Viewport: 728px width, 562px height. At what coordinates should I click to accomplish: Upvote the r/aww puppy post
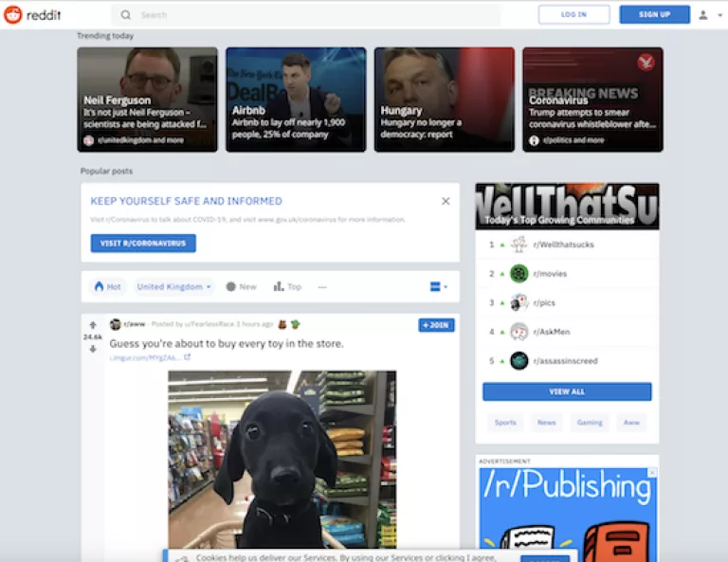93,325
